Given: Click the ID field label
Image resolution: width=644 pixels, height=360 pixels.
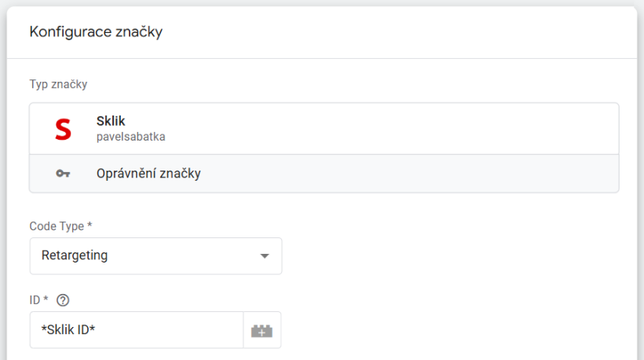Looking at the screenshot, I should (x=38, y=299).
